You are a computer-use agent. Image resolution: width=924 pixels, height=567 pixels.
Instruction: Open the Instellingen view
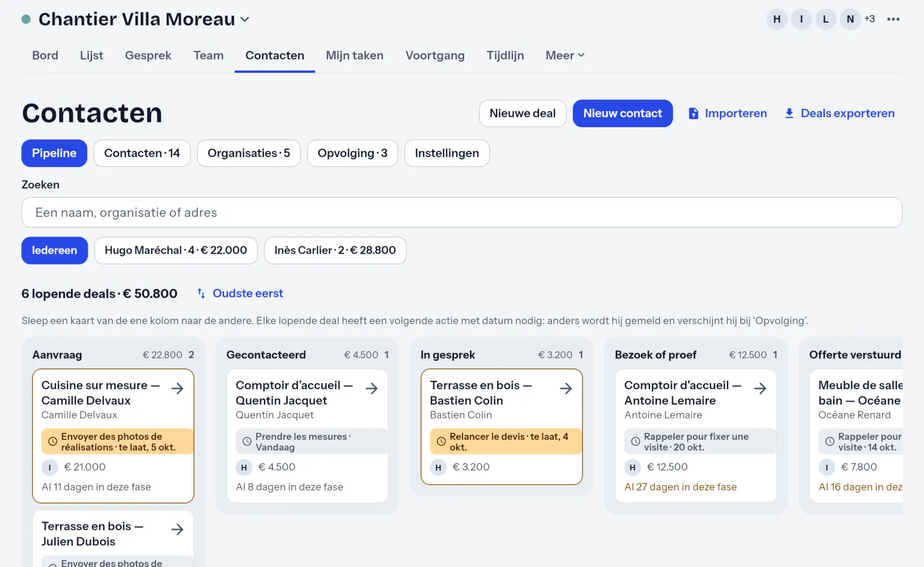point(447,153)
